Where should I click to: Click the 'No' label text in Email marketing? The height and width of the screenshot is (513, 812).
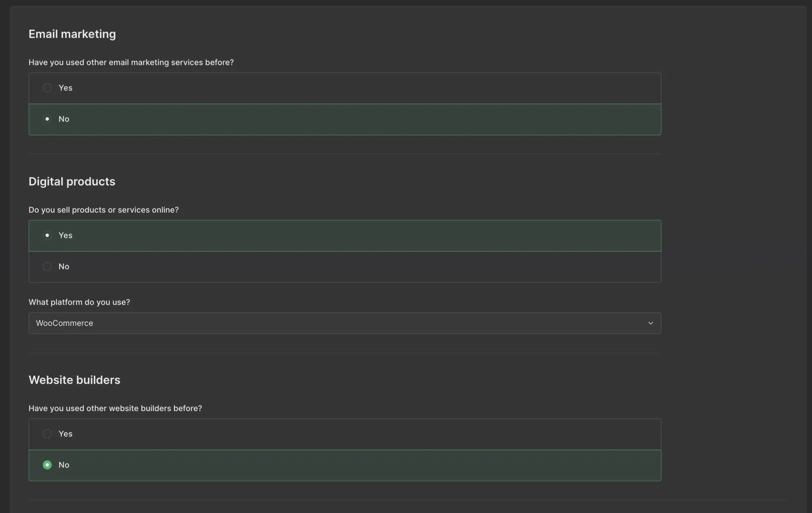click(x=64, y=119)
